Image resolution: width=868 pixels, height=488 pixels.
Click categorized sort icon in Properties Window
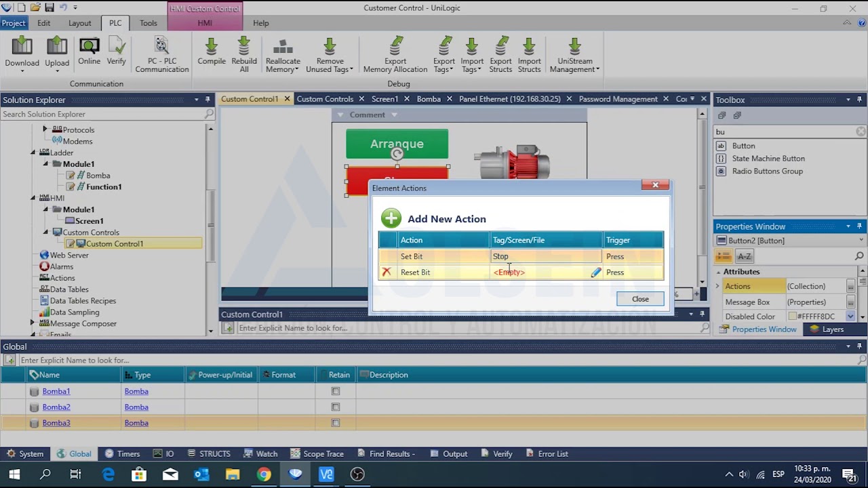724,256
